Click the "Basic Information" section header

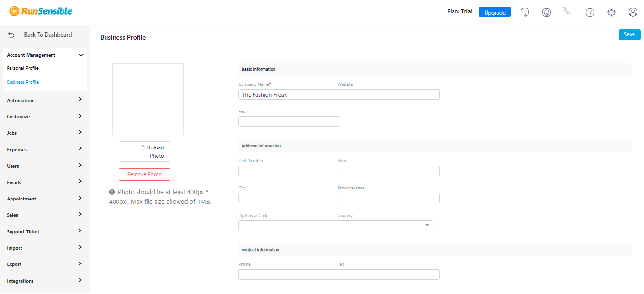258,69
